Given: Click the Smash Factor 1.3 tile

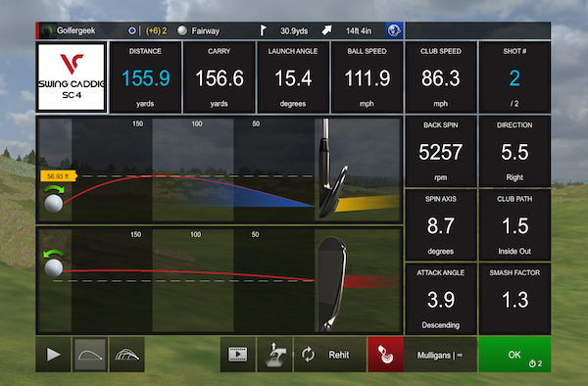Looking at the screenshot, I should [514, 299].
